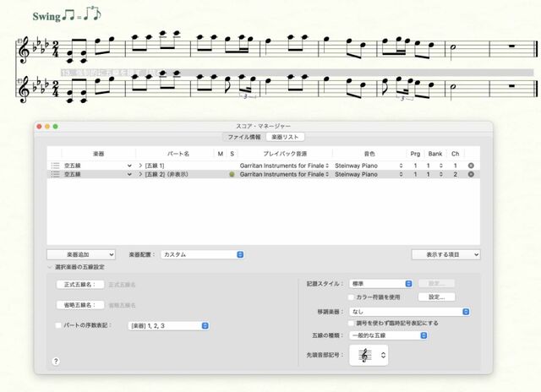Image resolution: width=541 pixels, height=392 pixels.
Task: Open the help question-mark button
Action: point(56,361)
